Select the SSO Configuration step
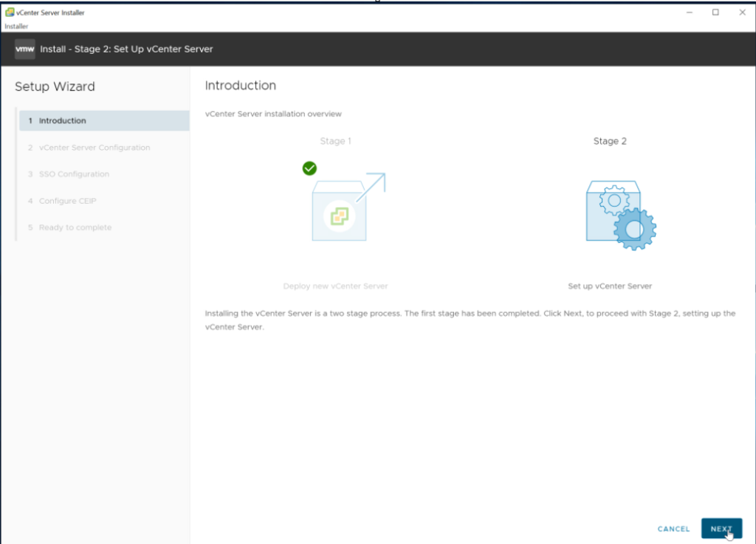This screenshot has width=756, height=544. pyautogui.click(x=74, y=174)
